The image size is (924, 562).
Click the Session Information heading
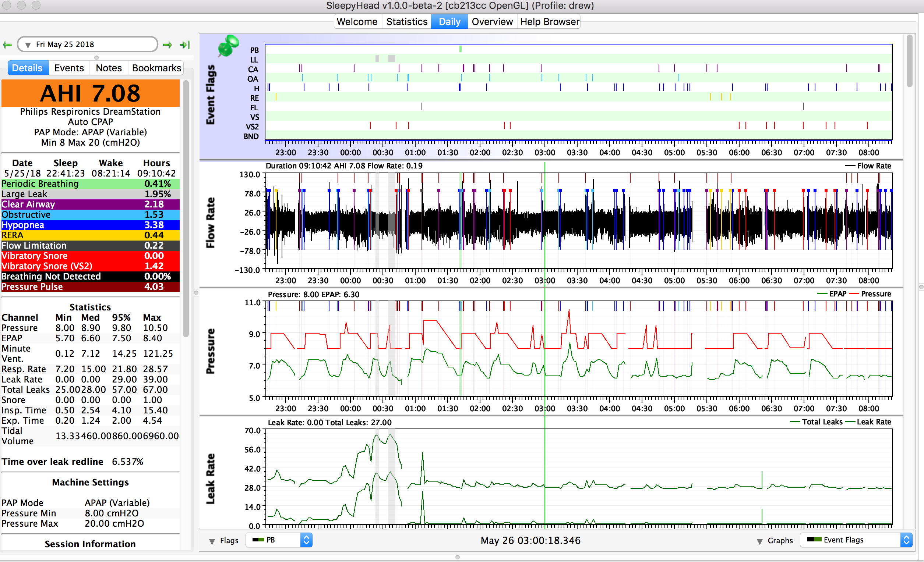coord(90,544)
